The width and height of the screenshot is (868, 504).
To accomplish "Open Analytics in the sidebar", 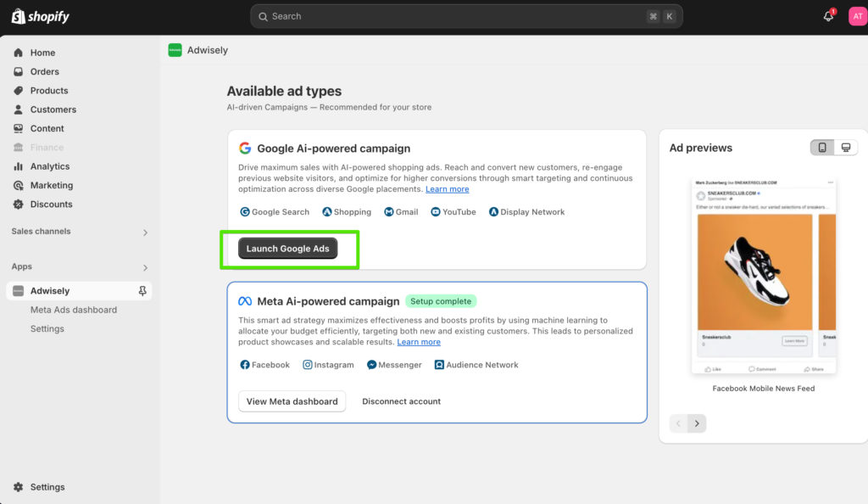I will point(50,166).
